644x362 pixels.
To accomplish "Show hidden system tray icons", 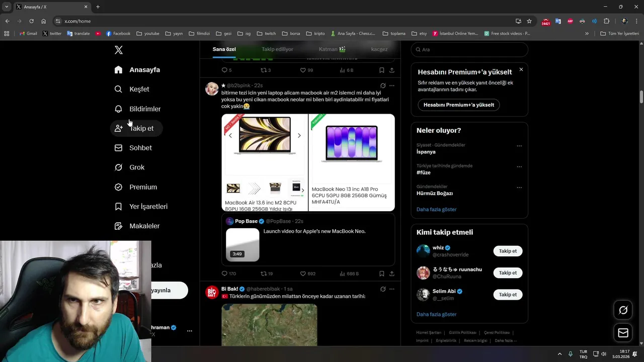I will [559, 354].
